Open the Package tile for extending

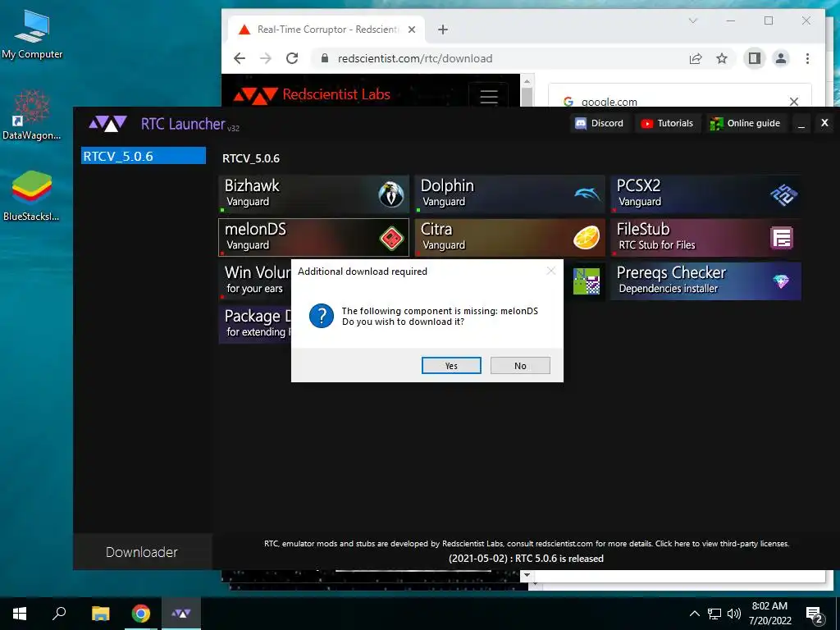click(255, 324)
